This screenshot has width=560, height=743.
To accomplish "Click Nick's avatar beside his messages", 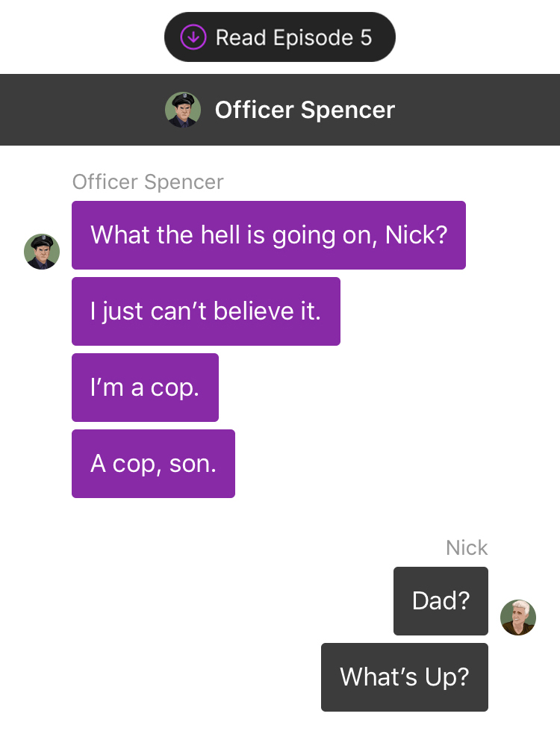I will point(518,617).
